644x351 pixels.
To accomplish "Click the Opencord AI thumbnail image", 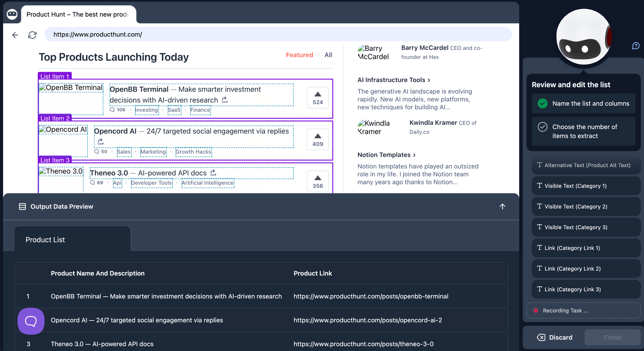I will (63, 141).
